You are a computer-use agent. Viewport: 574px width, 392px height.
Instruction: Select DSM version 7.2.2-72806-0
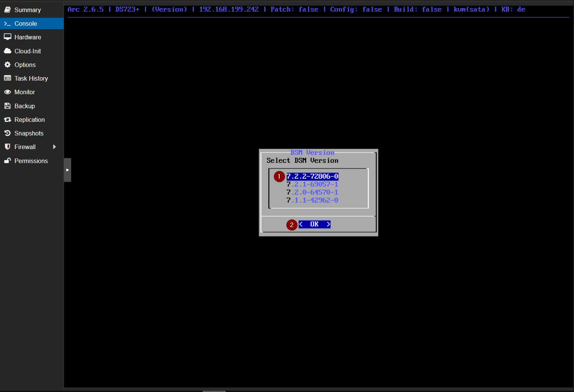click(312, 176)
